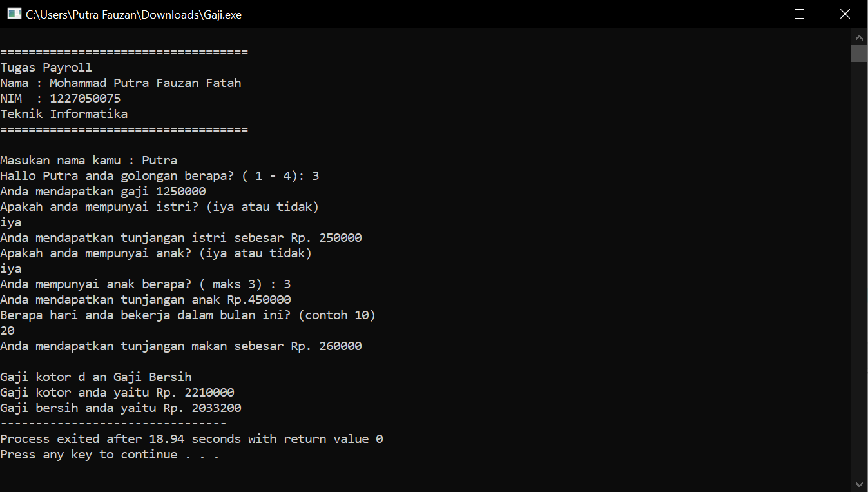Select the NIM number 1227050075 text
The height and width of the screenshot is (492, 868).
(84, 98)
